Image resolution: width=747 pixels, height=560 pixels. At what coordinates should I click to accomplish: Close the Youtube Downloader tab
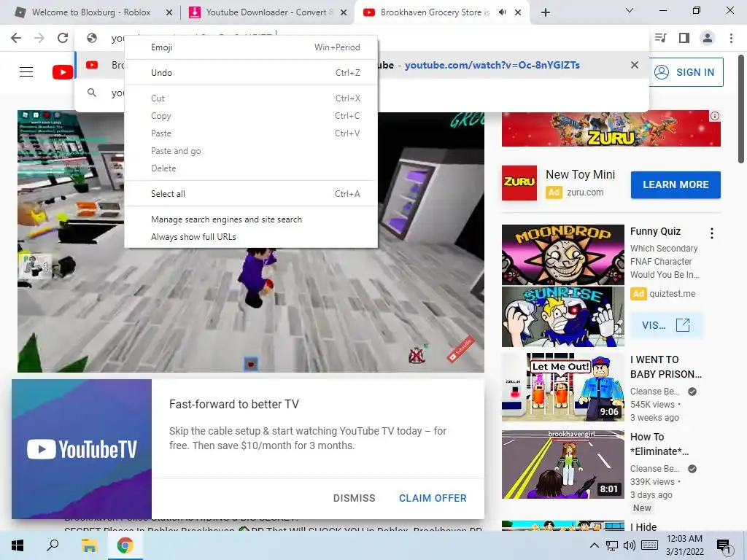344,13
